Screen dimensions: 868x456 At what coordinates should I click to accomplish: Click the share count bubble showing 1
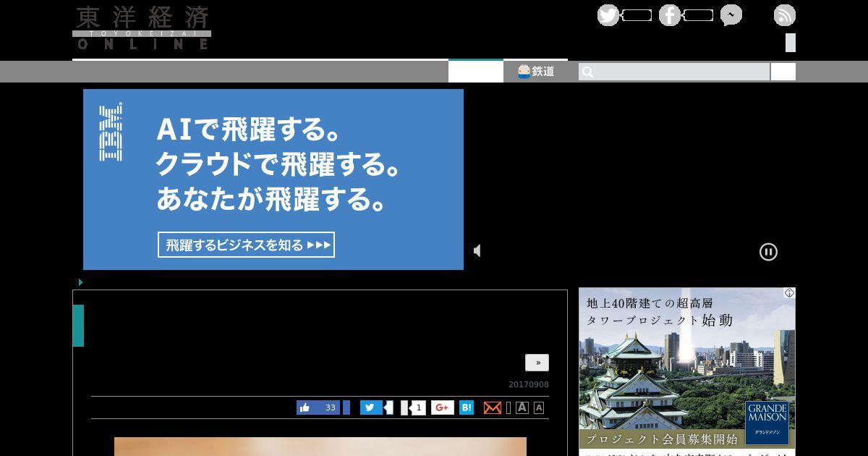[417, 408]
